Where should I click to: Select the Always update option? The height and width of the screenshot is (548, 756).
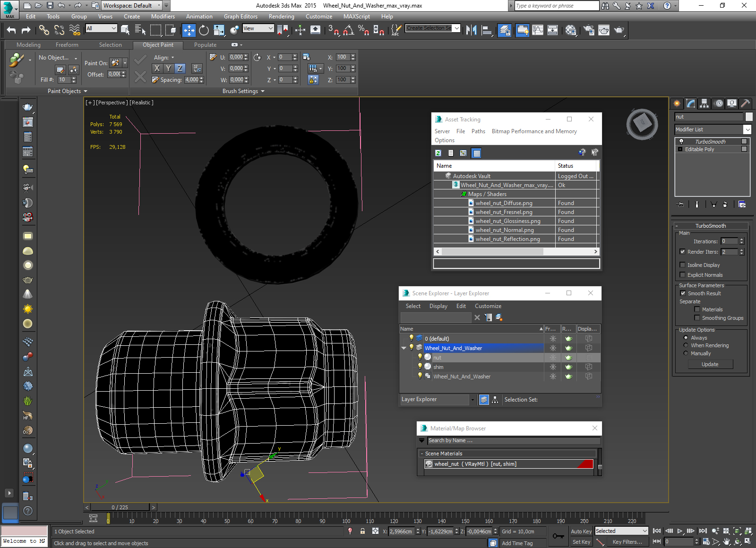[x=686, y=338]
